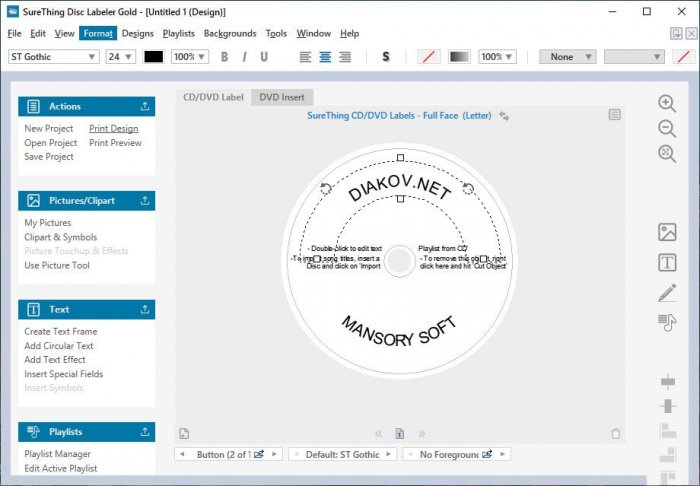Switch to the DVD Insert tab
Viewport: 700px width, 486px height.
pyautogui.click(x=282, y=97)
